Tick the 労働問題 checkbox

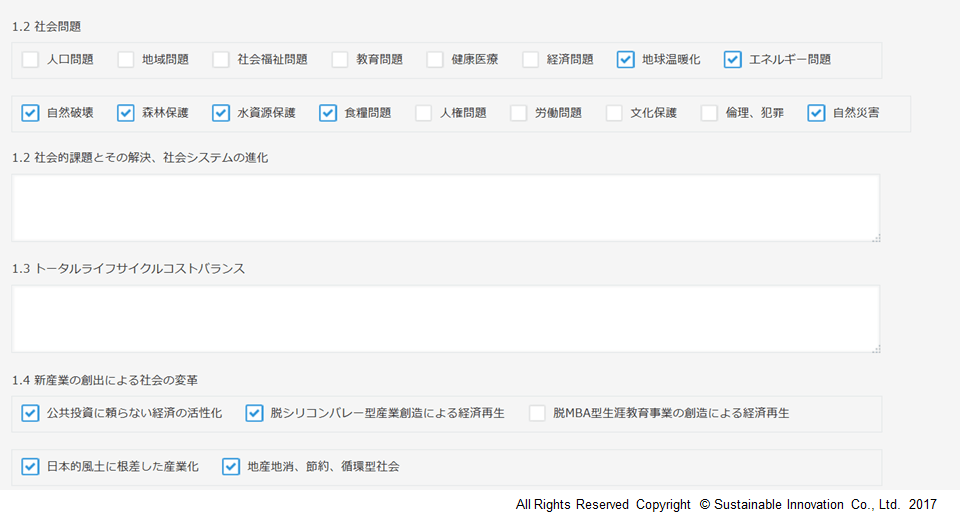(x=519, y=113)
